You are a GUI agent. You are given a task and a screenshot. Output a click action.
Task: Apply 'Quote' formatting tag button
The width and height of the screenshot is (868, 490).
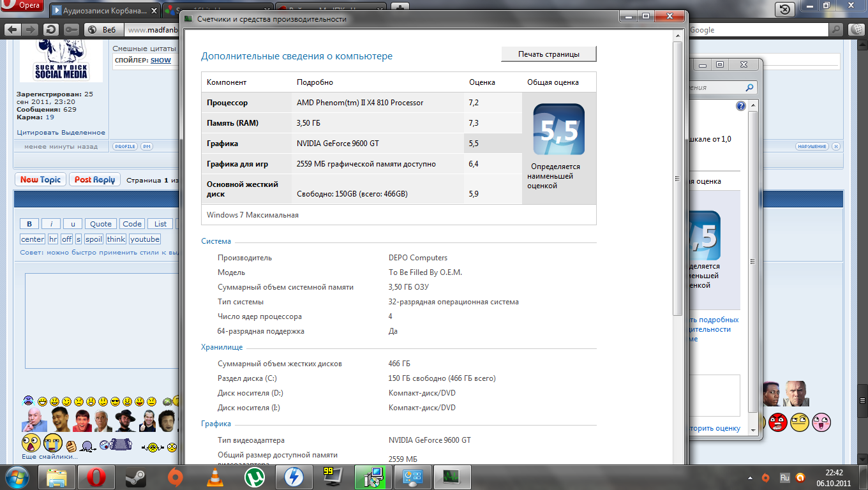click(x=101, y=224)
